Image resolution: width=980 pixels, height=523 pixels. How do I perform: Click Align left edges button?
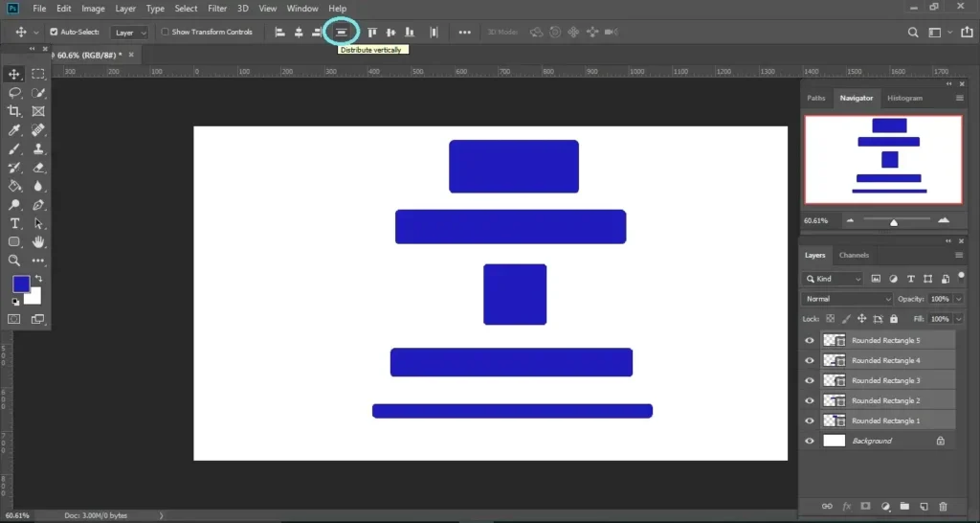coord(280,32)
